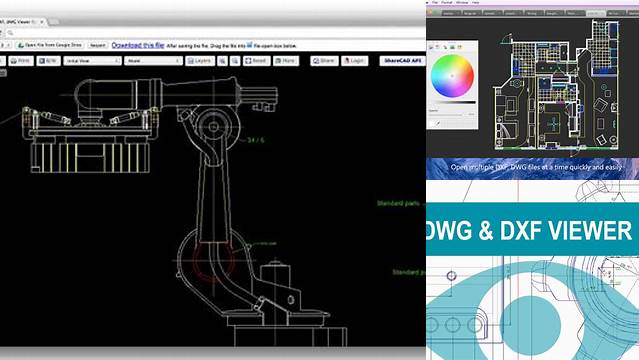
Task: Click the Reset view button
Action: click(257, 61)
